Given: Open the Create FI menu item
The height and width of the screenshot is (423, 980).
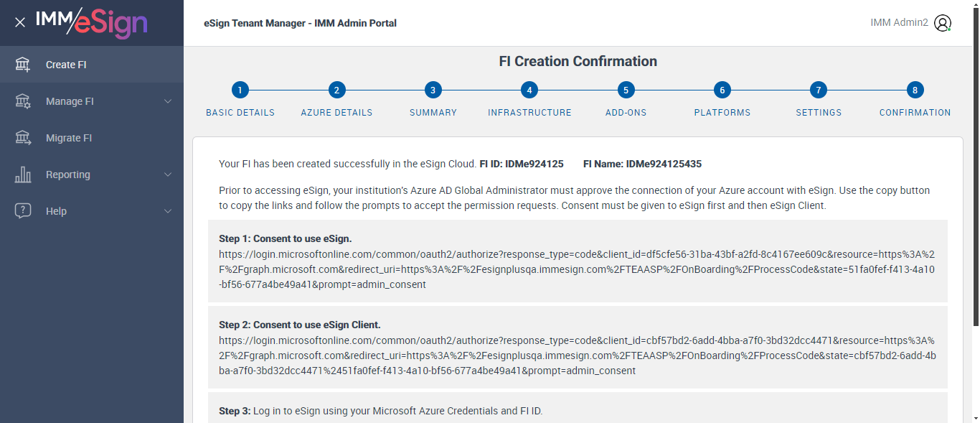Looking at the screenshot, I should click(66, 65).
